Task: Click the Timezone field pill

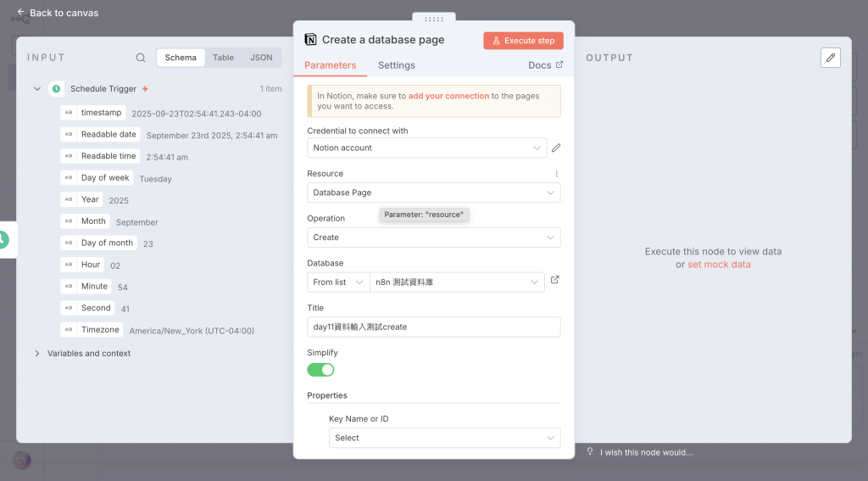Action: (92, 329)
